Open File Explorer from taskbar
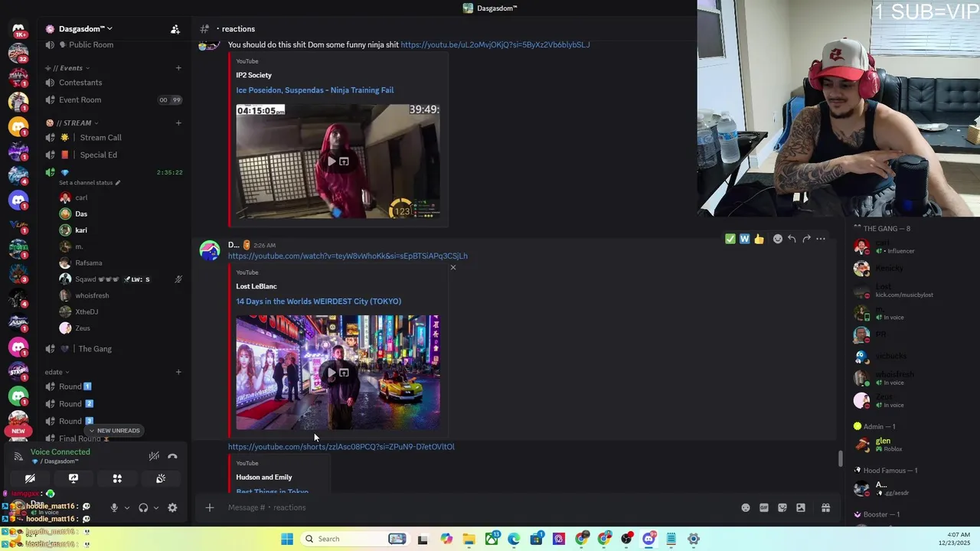The image size is (980, 551). 469,539
